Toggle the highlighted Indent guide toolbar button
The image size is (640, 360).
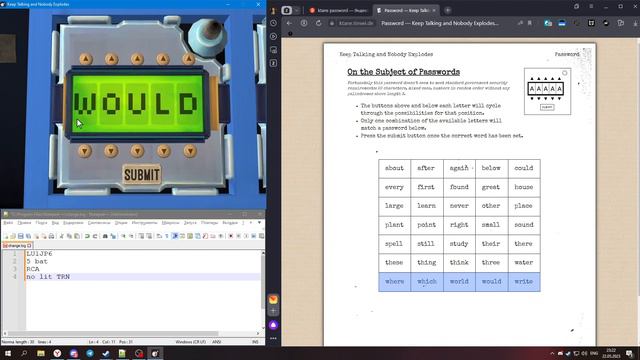tap(175, 236)
